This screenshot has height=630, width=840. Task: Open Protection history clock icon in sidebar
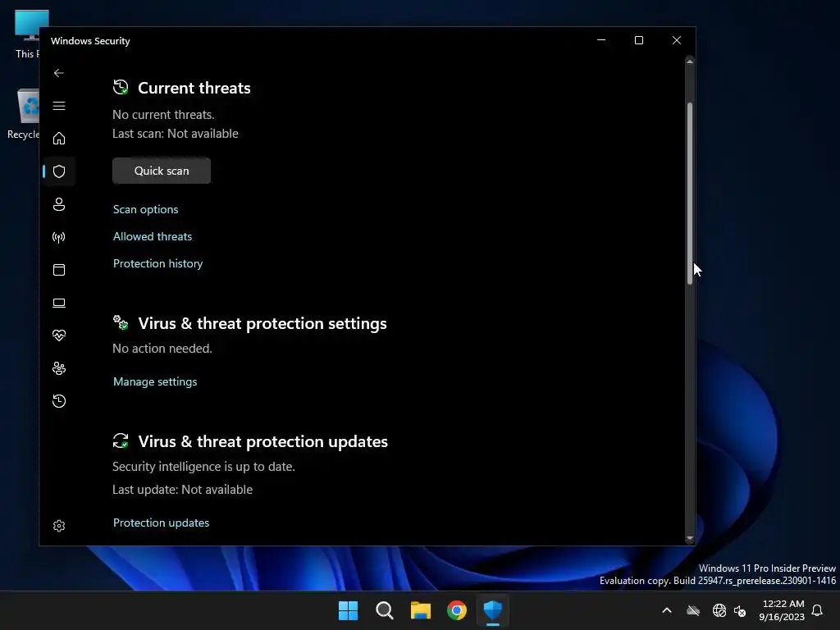pyautogui.click(x=59, y=401)
